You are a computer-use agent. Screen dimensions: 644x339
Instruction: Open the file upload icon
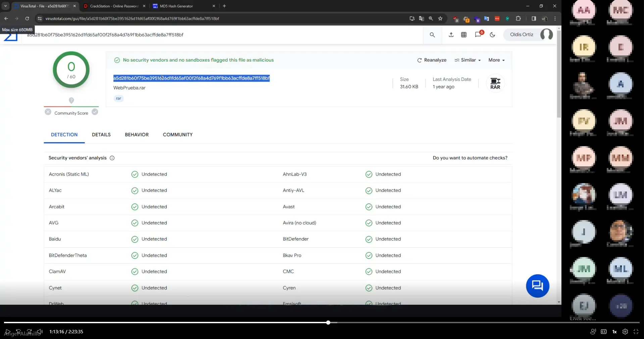tap(451, 35)
